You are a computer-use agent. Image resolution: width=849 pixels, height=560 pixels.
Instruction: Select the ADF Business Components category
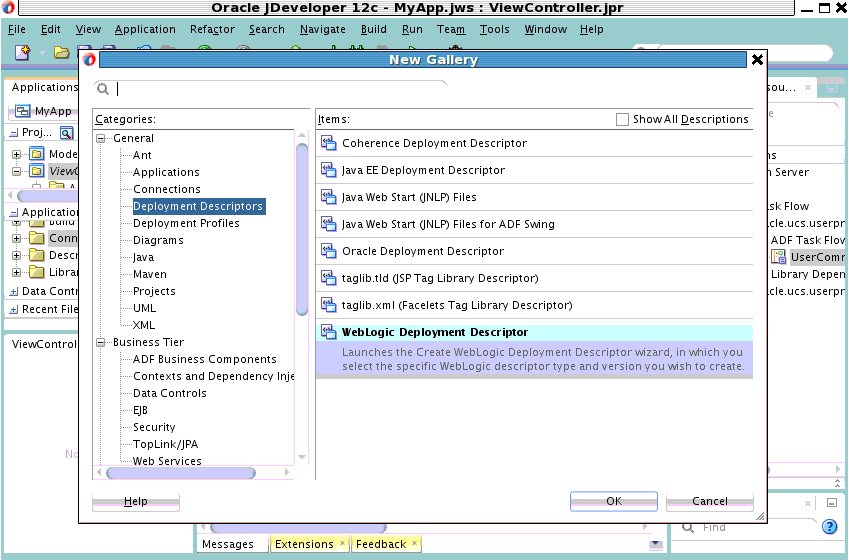click(x=205, y=359)
